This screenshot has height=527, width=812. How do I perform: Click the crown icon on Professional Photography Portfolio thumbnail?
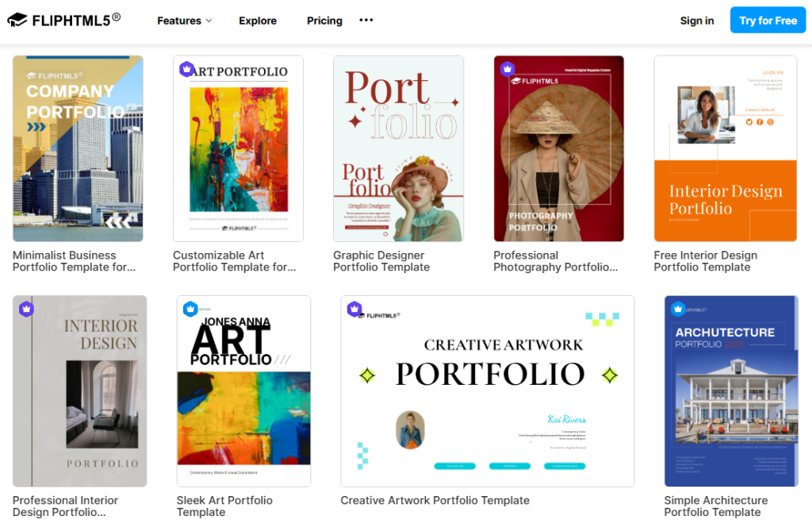tap(507, 69)
